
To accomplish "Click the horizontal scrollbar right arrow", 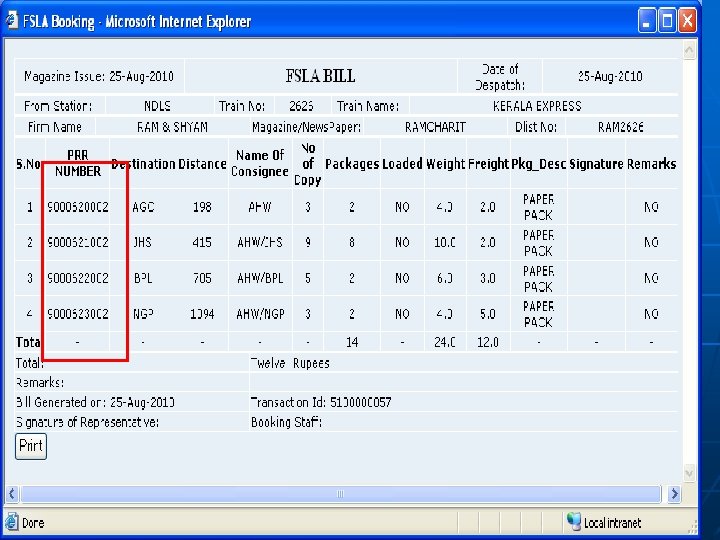I will 674,494.
